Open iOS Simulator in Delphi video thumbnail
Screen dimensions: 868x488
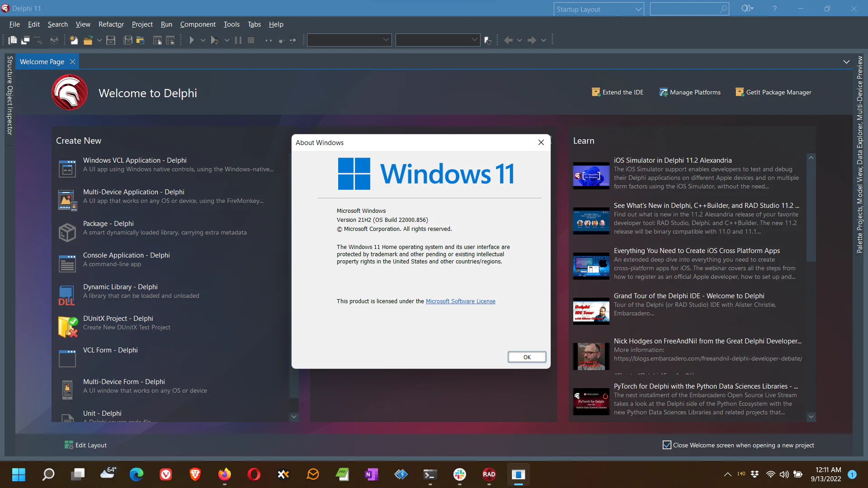[x=591, y=175]
